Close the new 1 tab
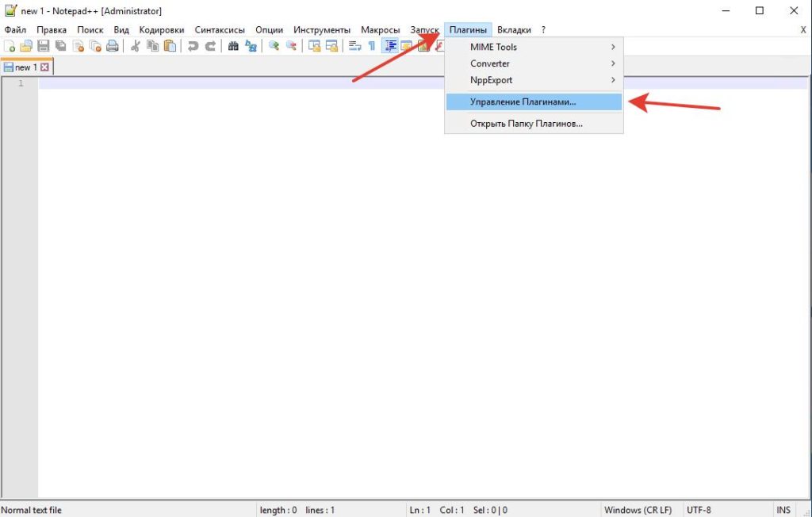The height and width of the screenshot is (517, 812). pos(45,67)
